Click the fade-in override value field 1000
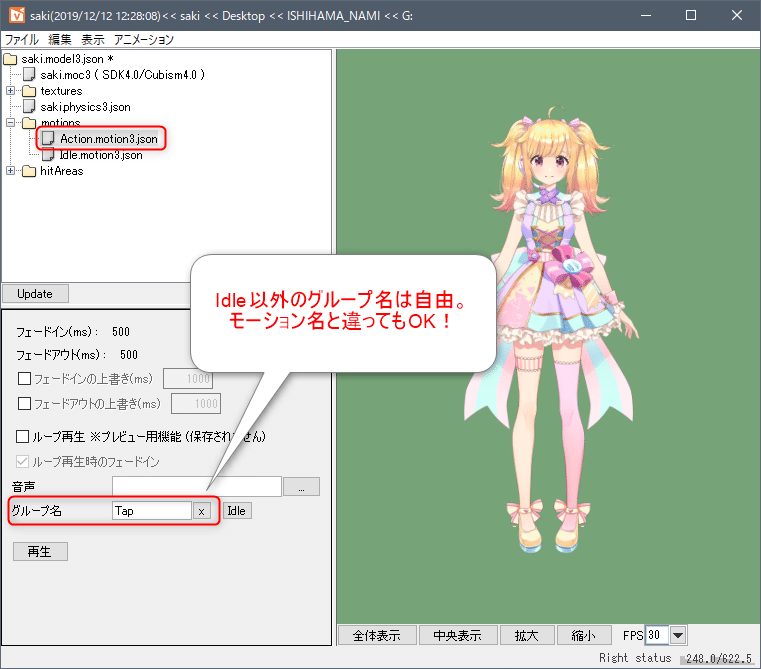The image size is (761, 669). pyautogui.click(x=188, y=379)
